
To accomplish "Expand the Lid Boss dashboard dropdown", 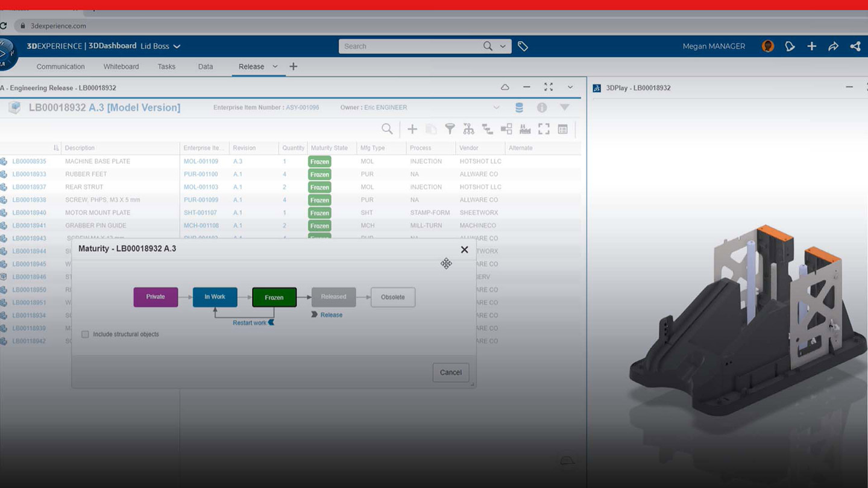I will 177,46.
